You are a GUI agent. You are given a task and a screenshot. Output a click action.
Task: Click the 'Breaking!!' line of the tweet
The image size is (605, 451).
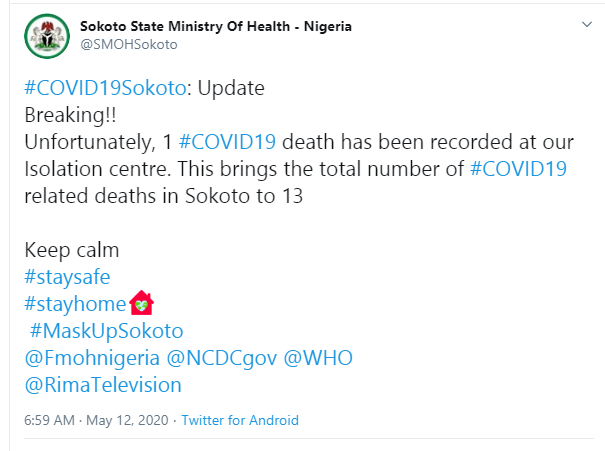70,115
